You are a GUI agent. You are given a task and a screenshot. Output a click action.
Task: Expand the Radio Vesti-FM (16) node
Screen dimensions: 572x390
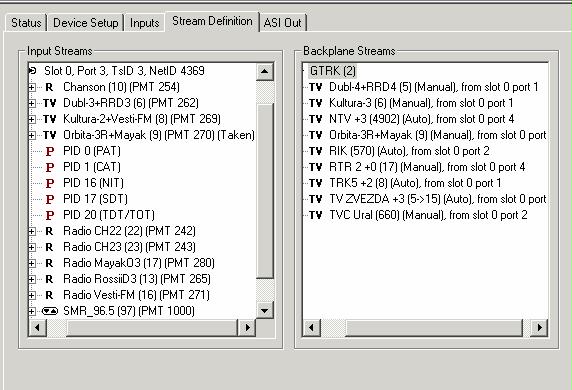tap(32, 295)
